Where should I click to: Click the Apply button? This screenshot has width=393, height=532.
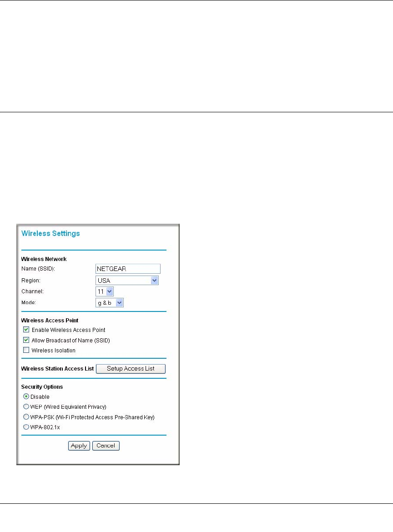click(x=79, y=446)
